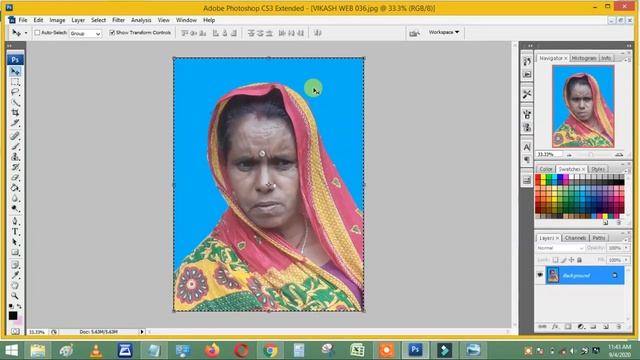Image resolution: width=640 pixels, height=360 pixels.
Task: Select the Clone Stamp tool
Action: (x=15, y=157)
